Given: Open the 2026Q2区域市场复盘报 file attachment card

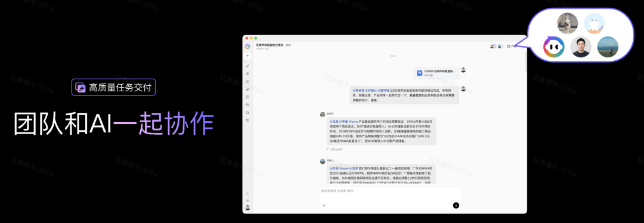Looking at the screenshot, I should click(437, 73).
